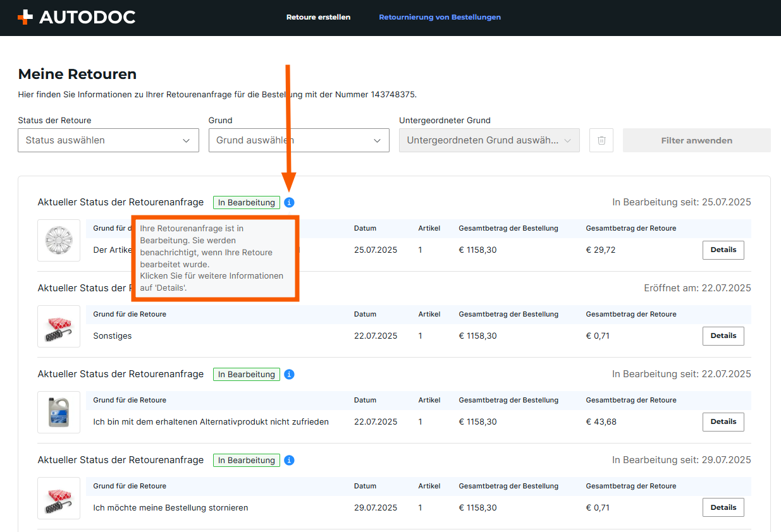The image size is (781, 532).
Task: Open the wheel cover product thumbnail
Action: tap(59, 240)
